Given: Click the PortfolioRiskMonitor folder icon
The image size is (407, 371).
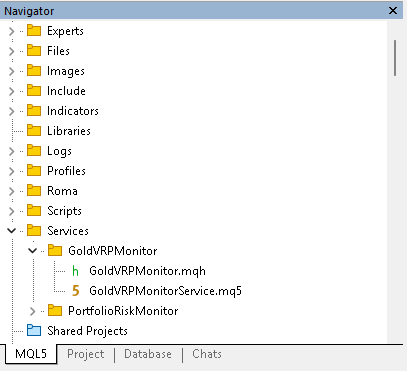Looking at the screenshot, I should tap(55, 310).
